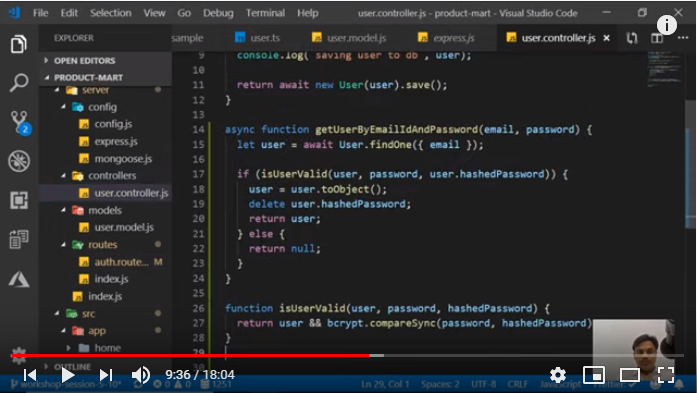The width and height of the screenshot is (697, 393).
Task: Play the video
Action: (68, 375)
